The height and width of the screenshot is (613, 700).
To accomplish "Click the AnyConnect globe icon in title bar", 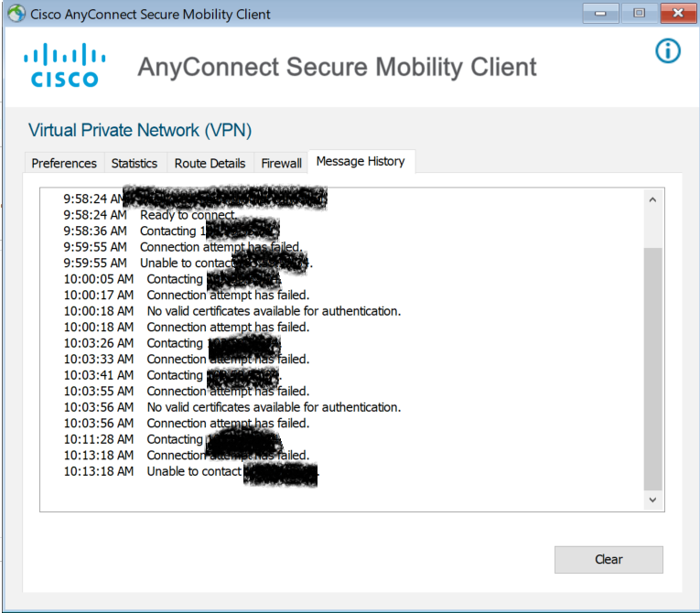I will point(16,14).
